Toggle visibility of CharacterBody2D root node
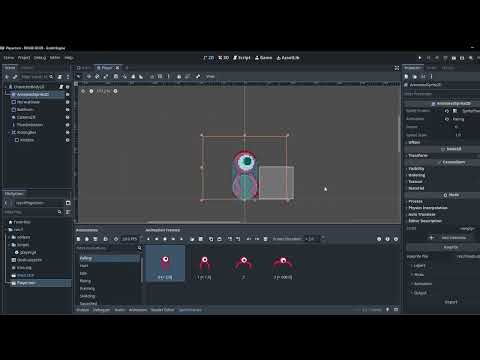The width and height of the screenshot is (480, 360). 68,87
